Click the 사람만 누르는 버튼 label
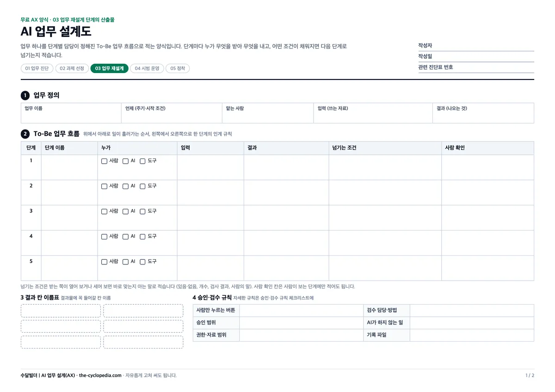 point(216,310)
